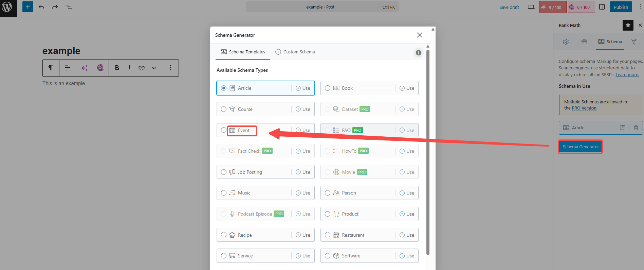The width and height of the screenshot is (644, 270).
Task: Click the Restaurant schema label
Action: (x=353, y=235)
